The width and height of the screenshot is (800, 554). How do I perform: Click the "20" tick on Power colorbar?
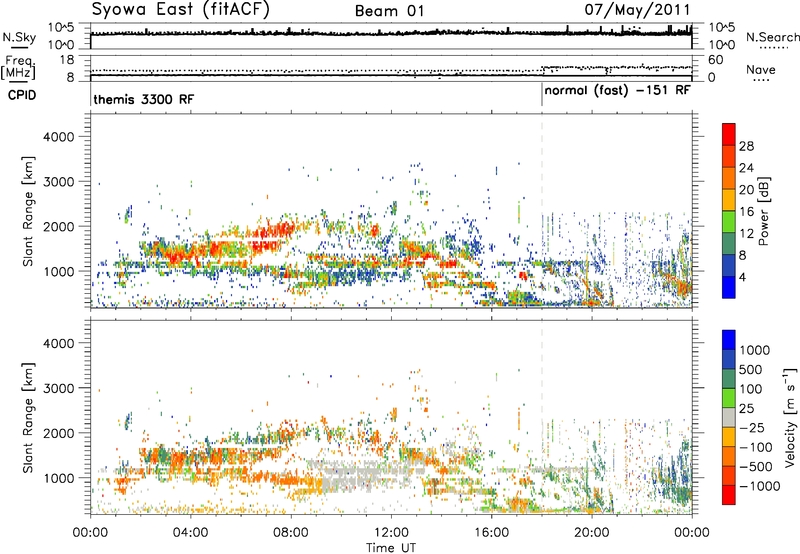(x=746, y=190)
